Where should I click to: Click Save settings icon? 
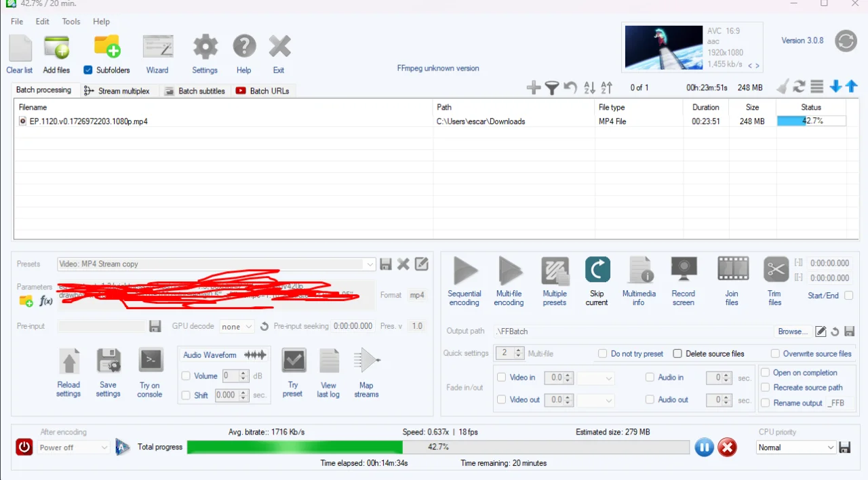click(108, 361)
